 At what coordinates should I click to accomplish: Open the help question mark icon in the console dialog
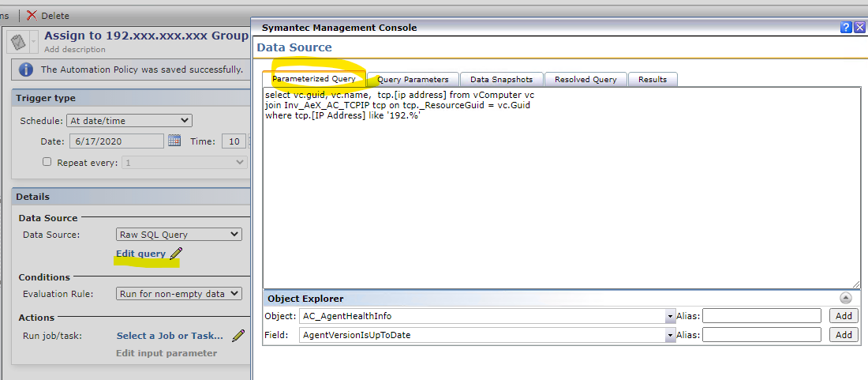846,28
